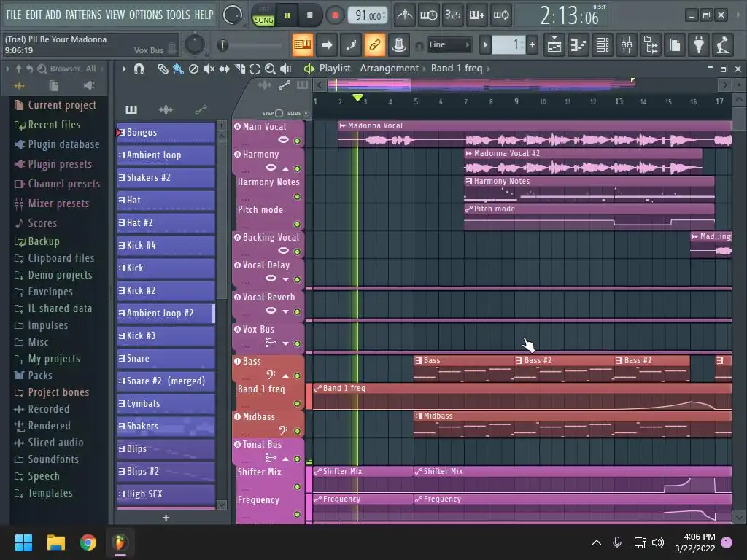
Task: Select the draw pencil tool in playlist
Action: pos(163,69)
